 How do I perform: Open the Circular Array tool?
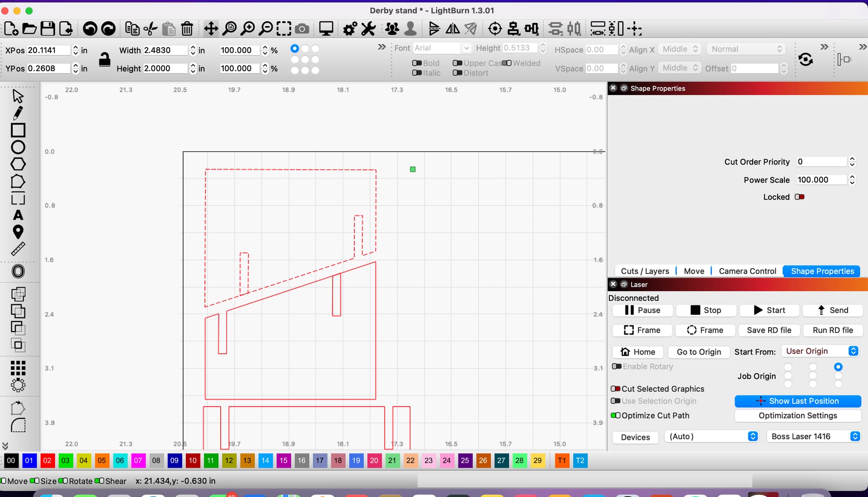pyautogui.click(x=18, y=385)
